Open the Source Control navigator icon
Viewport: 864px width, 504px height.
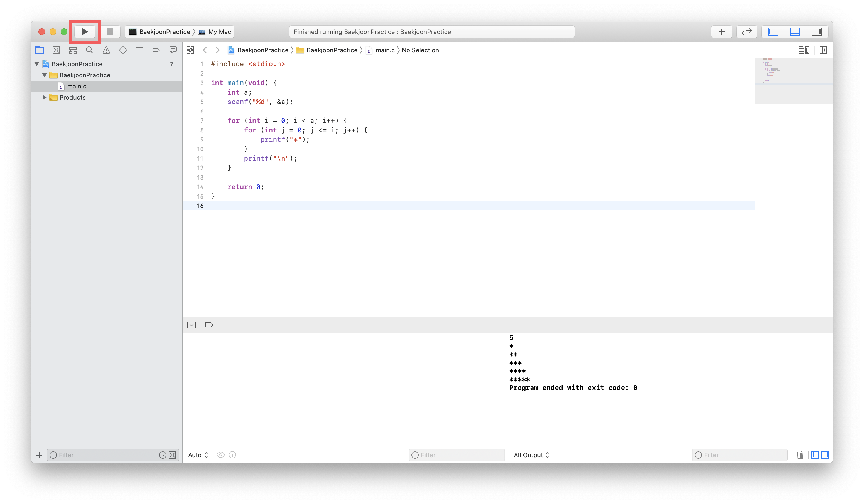(x=56, y=50)
